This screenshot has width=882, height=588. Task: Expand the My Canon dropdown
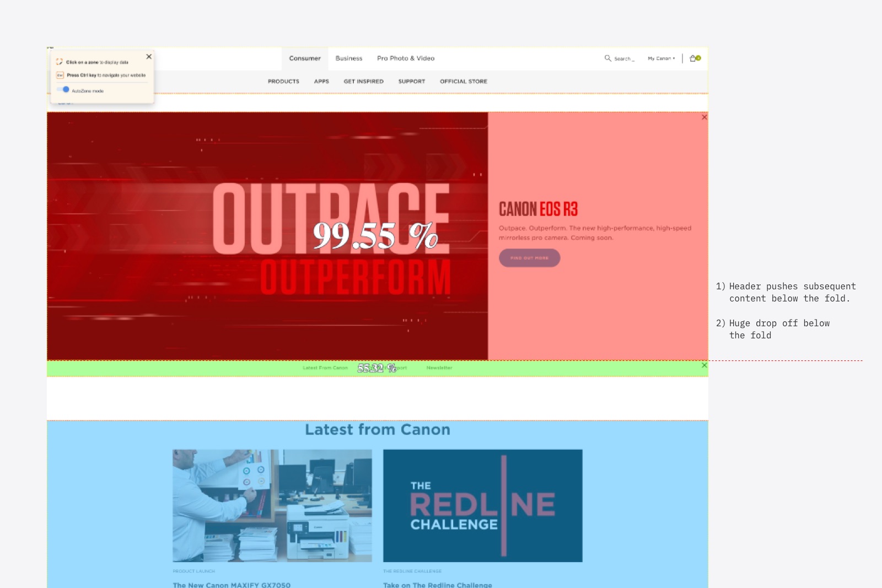(661, 58)
